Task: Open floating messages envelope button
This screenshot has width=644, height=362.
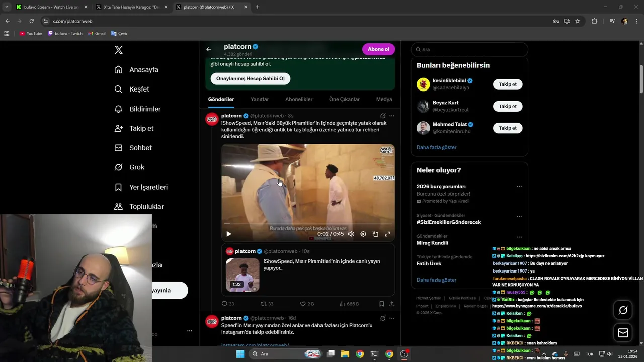Action: [x=623, y=333]
